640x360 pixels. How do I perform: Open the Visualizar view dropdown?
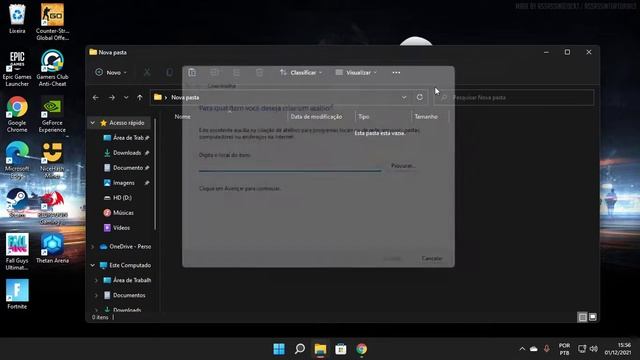[x=356, y=73]
